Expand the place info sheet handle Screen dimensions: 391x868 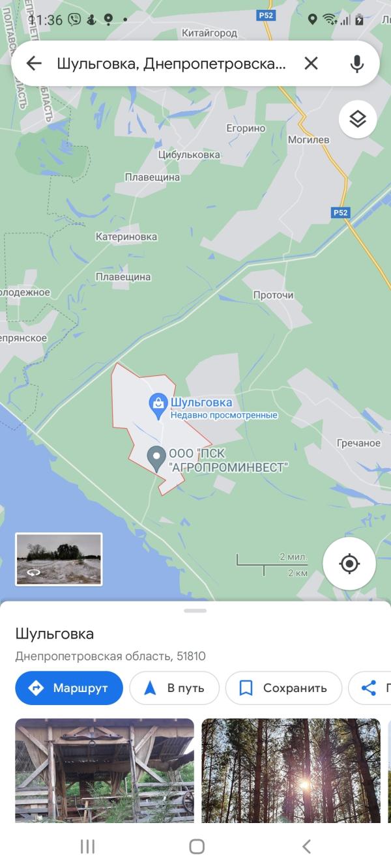click(x=195, y=611)
